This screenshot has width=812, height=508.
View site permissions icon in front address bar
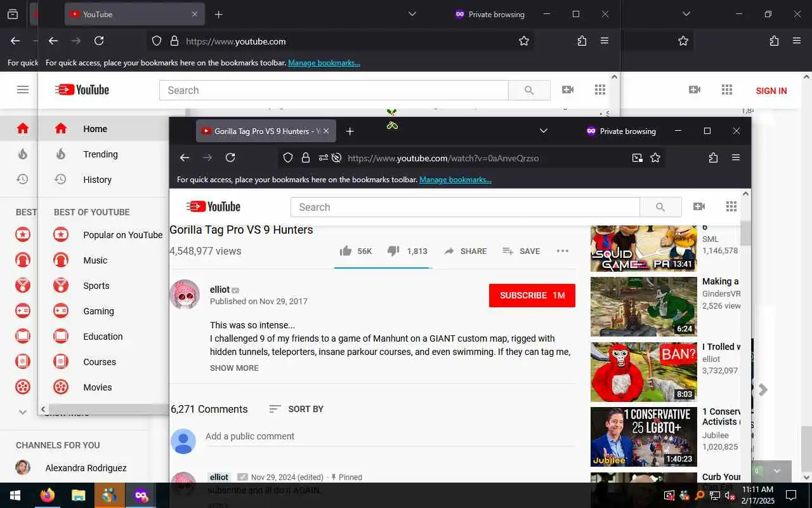point(324,157)
